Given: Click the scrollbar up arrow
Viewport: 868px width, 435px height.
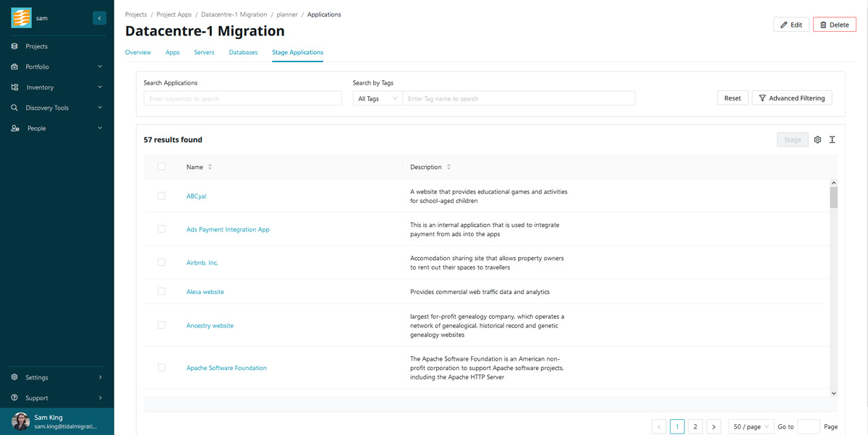Looking at the screenshot, I should pyautogui.click(x=833, y=183).
